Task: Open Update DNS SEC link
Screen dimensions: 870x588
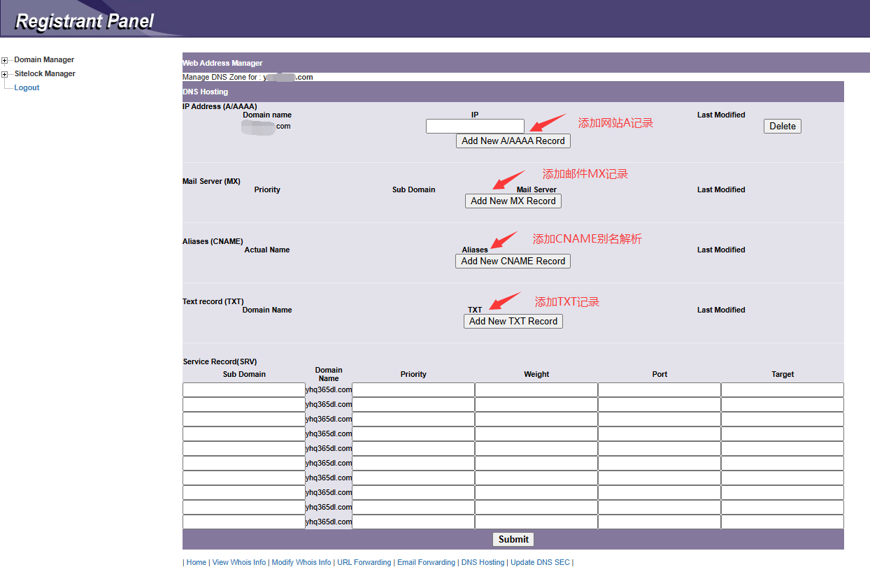Action: [x=540, y=563]
